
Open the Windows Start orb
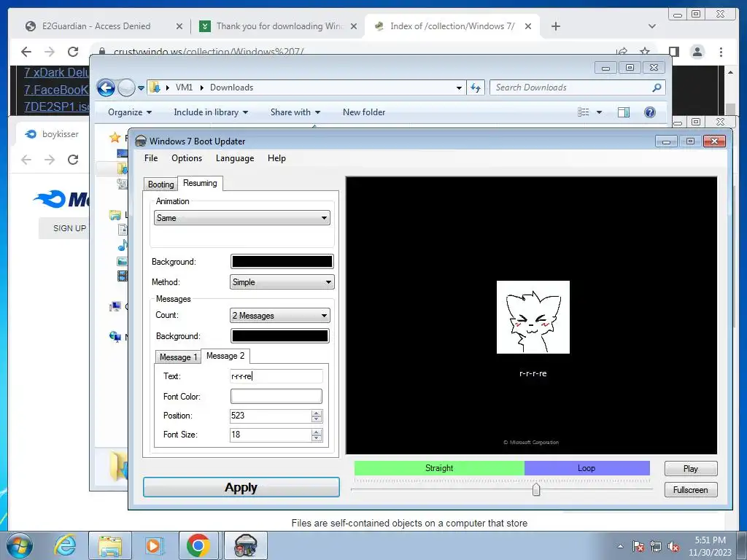click(x=19, y=545)
